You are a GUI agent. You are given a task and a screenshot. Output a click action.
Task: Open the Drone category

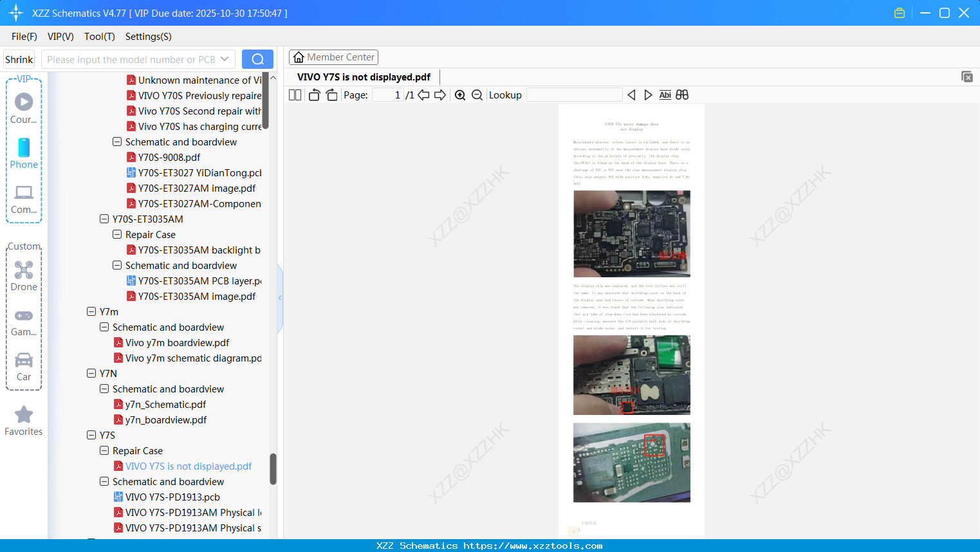[x=24, y=276]
